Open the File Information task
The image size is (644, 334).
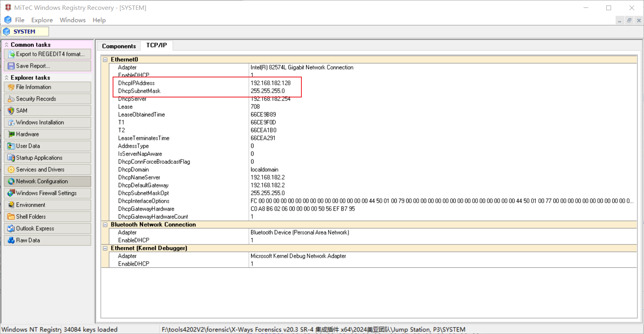47,87
